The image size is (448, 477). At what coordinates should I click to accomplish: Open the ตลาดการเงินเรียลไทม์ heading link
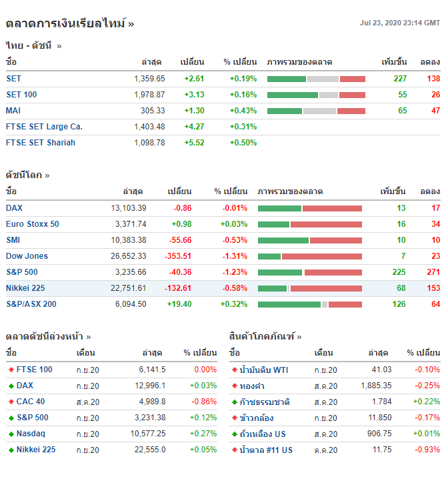[70, 23]
